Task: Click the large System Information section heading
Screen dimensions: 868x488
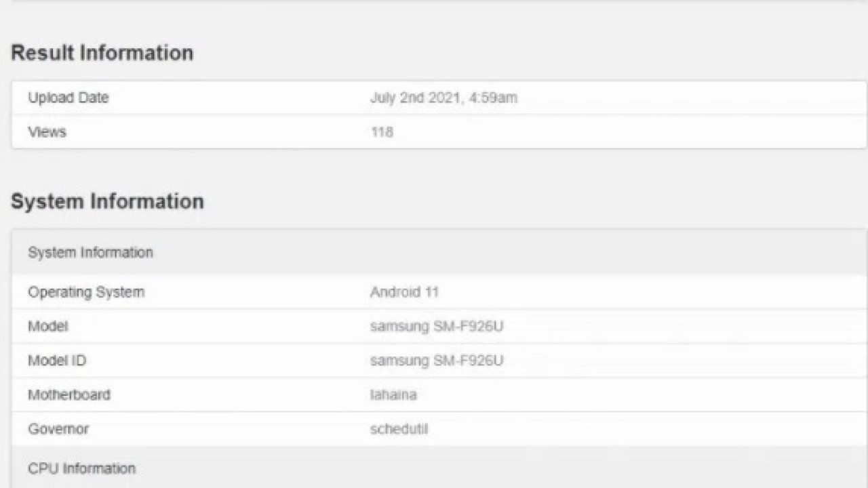Action: point(107,201)
